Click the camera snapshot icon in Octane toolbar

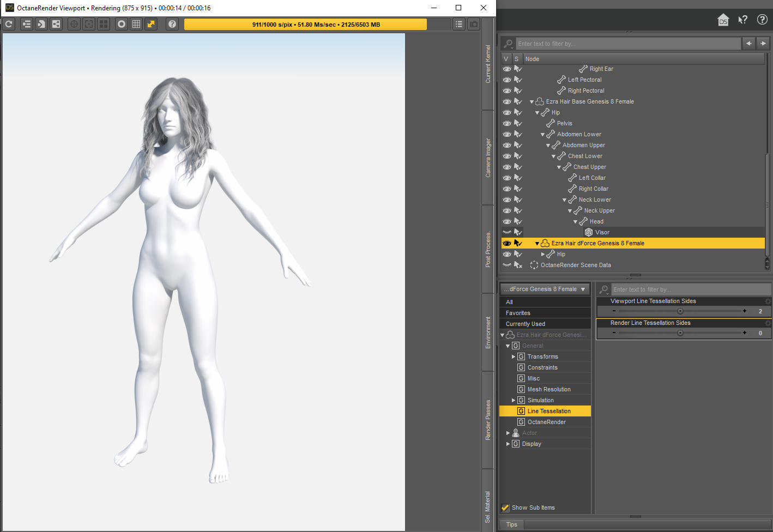pyautogui.click(x=474, y=24)
